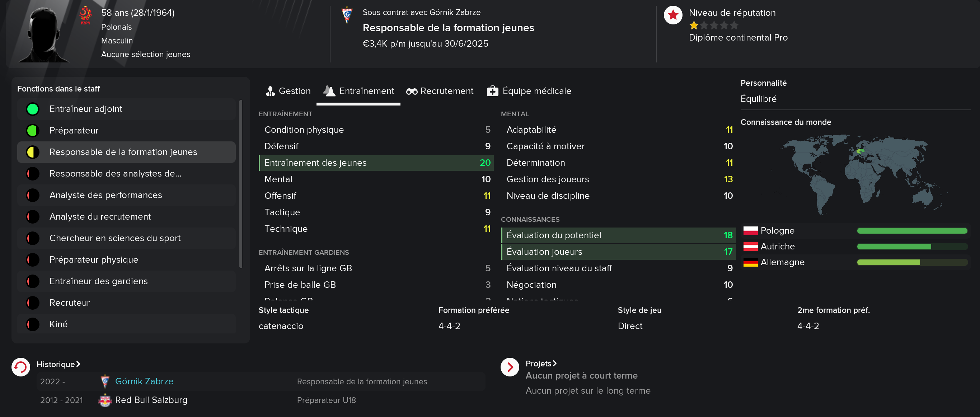
Task: Open the Górnik Zabrze history link
Action: [x=144, y=381]
